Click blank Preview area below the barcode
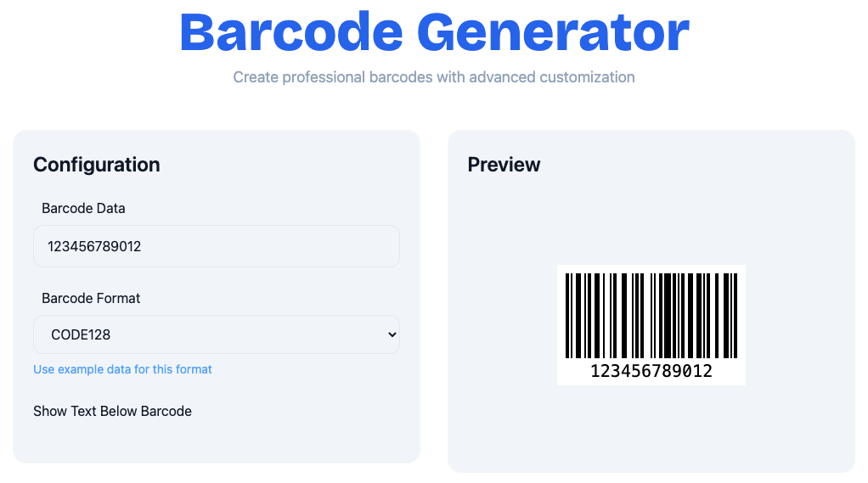Viewport: 868px width, 483px height. coord(651,429)
